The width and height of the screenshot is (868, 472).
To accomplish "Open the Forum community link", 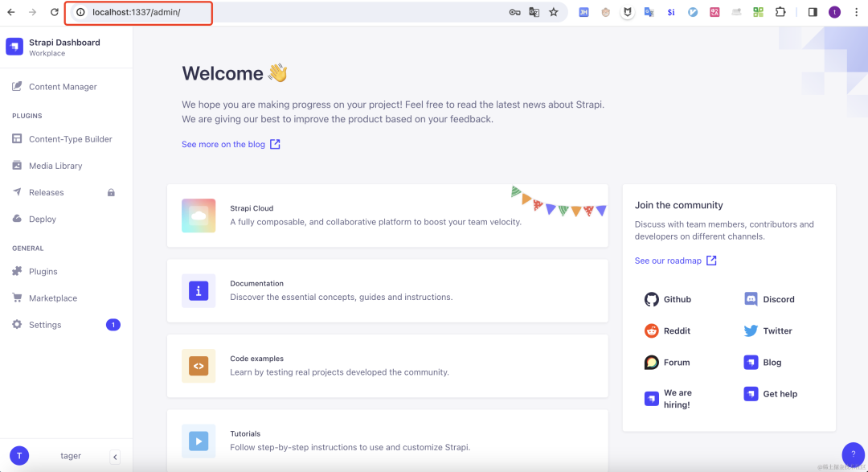I will tap(667, 363).
